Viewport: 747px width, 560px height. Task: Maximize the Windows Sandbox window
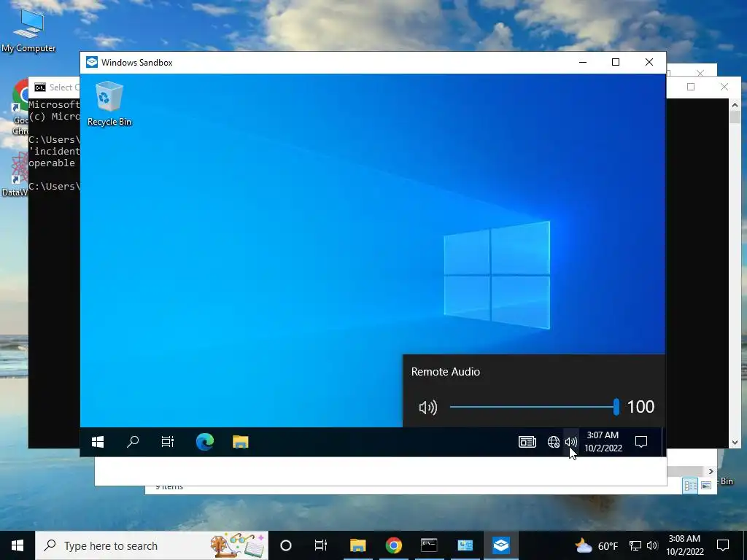click(x=616, y=63)
